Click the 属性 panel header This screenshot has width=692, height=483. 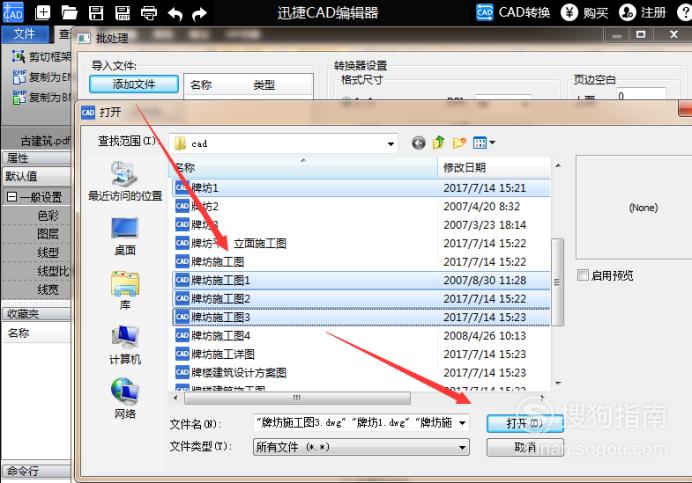[36, 158]
